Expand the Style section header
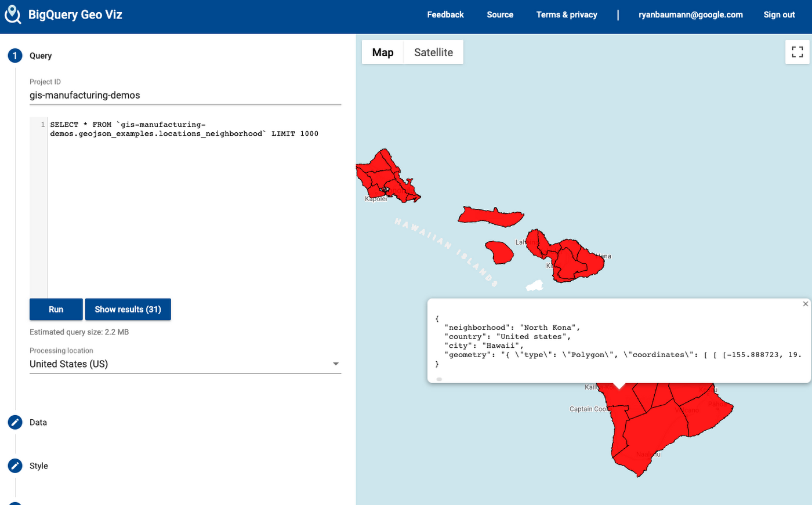 [x=39, y=466]
